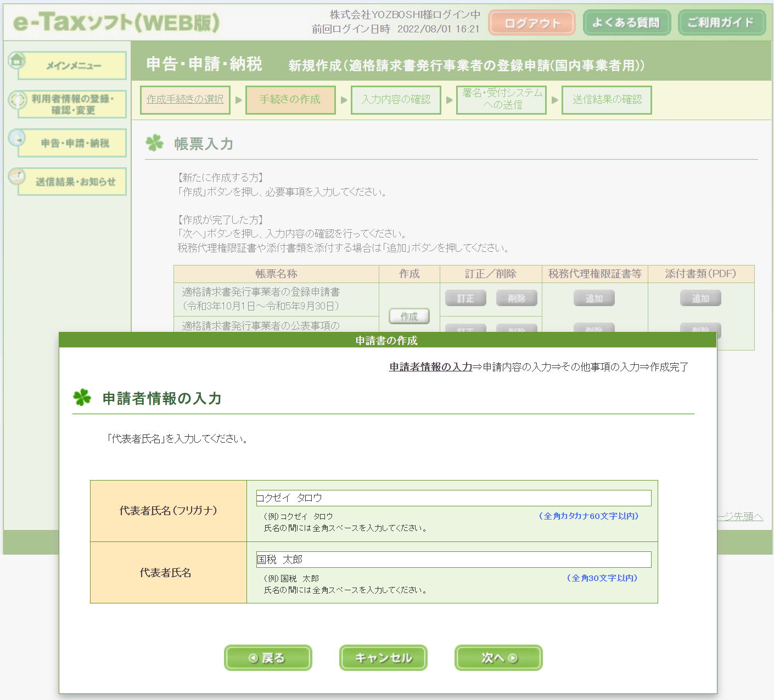The height and width of the screenshot is (700, 774).
Task: Click the e-Taxソフト(WEB版) logo
Action: [116, 22]
